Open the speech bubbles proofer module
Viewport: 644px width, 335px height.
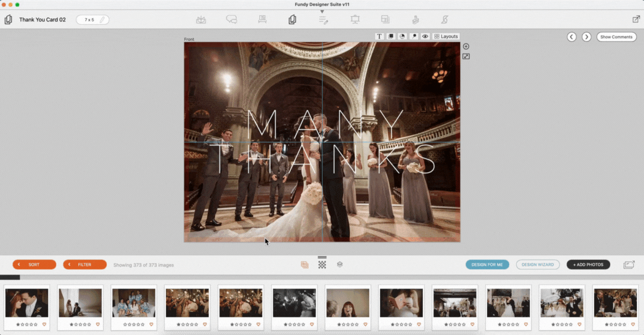(x=232, y=20)
